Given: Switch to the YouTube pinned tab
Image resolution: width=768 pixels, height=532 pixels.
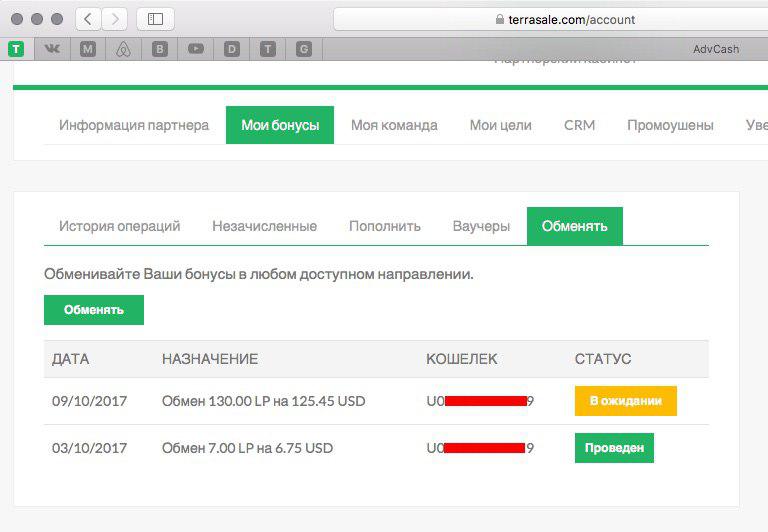Looking at the screenshot, I should 196,49.
